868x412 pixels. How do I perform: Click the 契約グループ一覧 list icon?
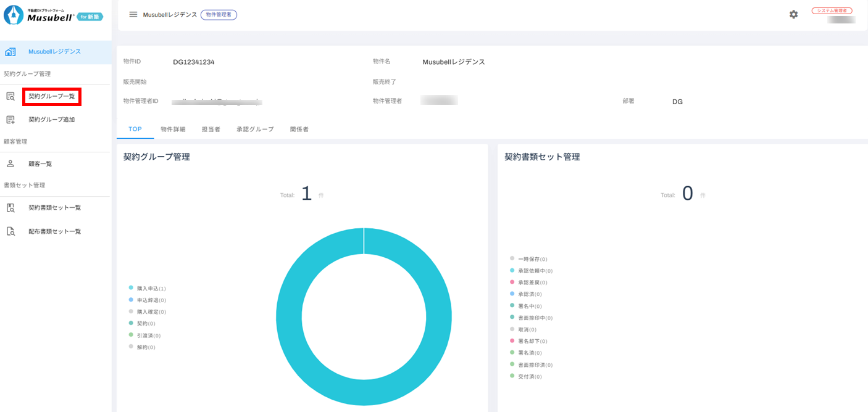10,96
